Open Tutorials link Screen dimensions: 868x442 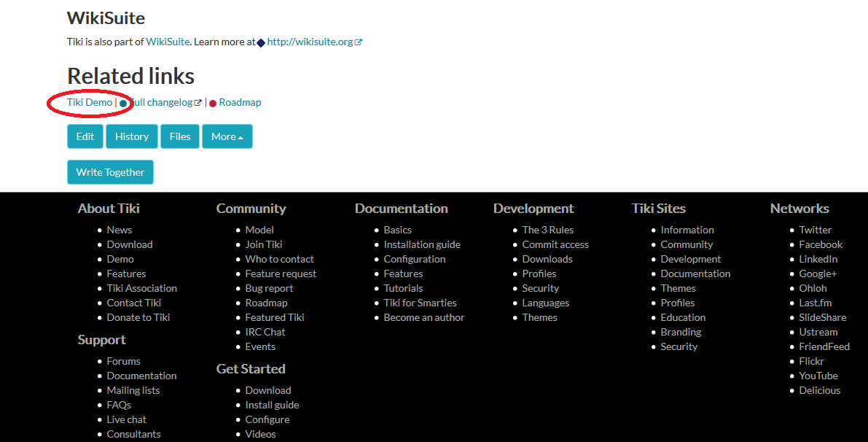pyautogui.click(x=403, y=288)
